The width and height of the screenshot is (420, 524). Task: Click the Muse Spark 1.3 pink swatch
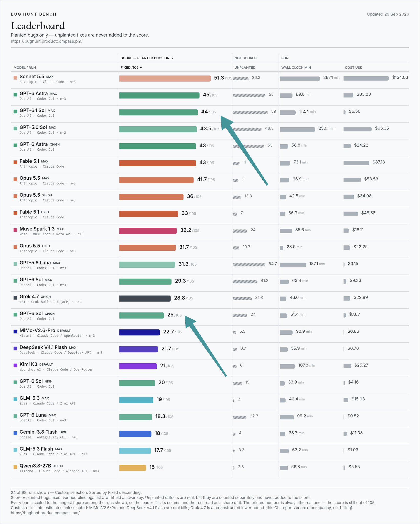click(15, 230)
